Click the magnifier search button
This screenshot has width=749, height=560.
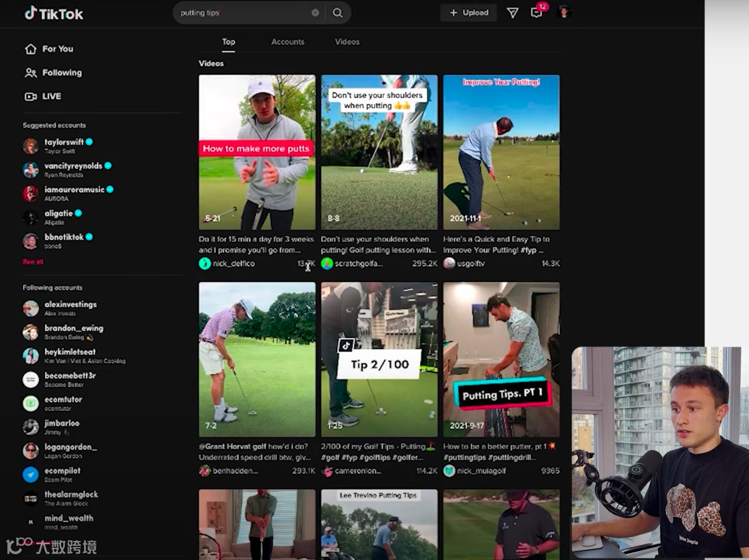338,12
